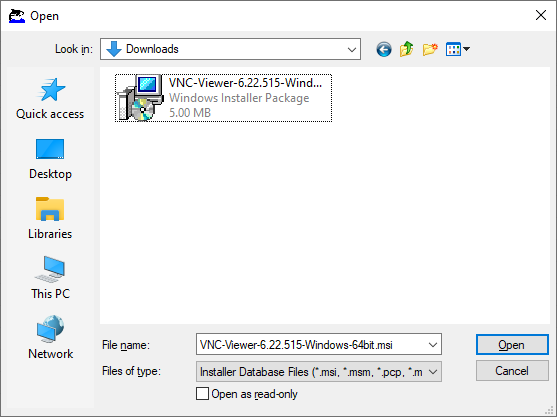Select the VNC-Viewer installer file icon

point(140,98)
